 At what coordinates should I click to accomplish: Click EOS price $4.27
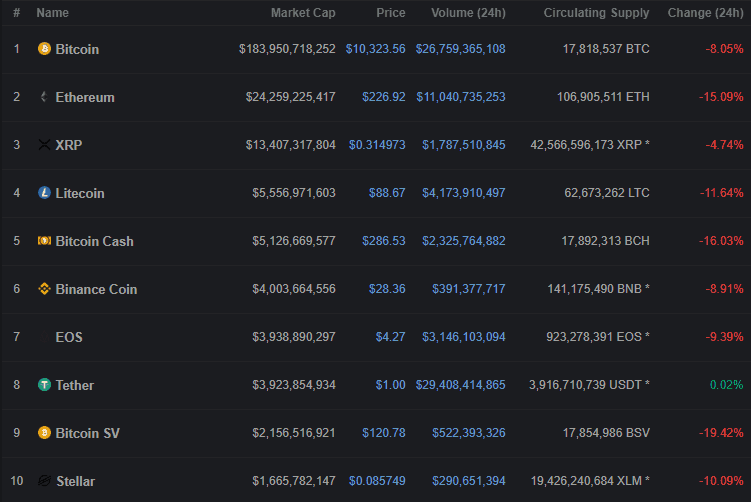(390, 337)
